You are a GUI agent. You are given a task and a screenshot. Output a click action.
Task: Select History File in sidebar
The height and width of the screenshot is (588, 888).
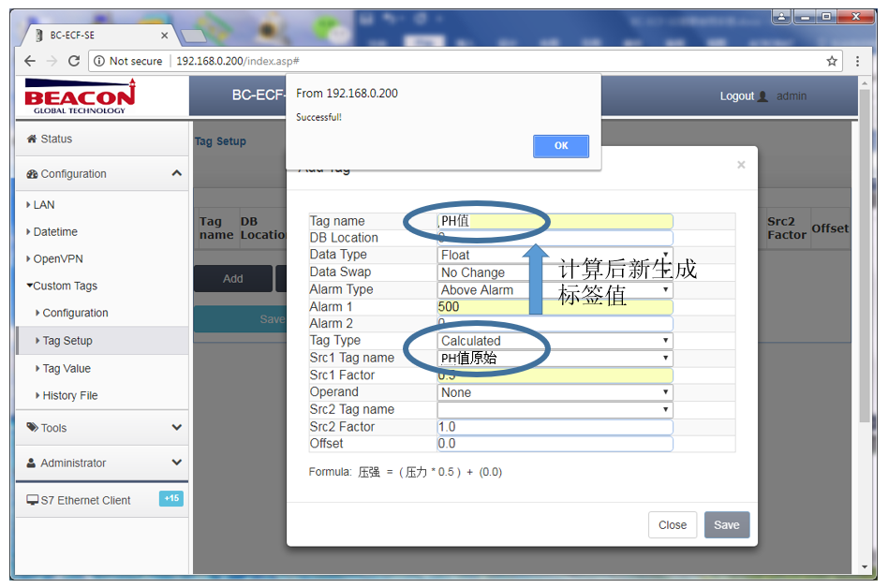coord(69,395)
